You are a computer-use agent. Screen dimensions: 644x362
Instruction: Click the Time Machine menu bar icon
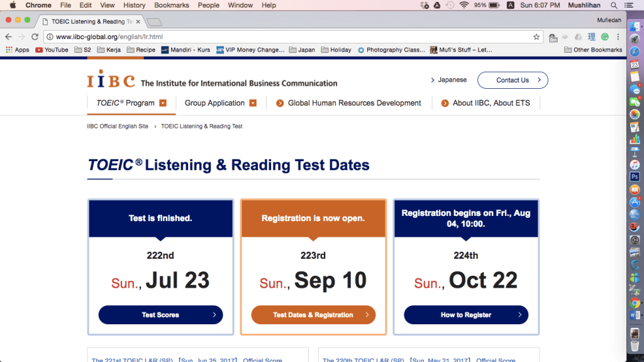coord(450,5)
